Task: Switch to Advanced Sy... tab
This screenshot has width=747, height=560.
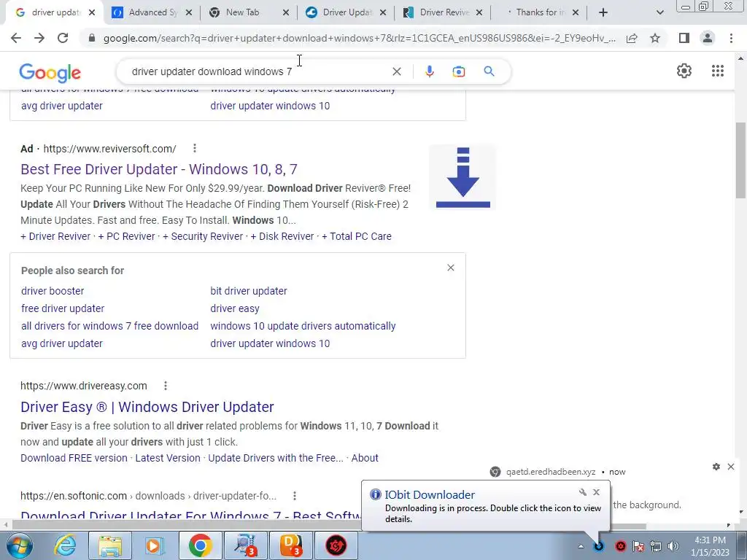Action: pyautogui.click(x=152, y=12)
